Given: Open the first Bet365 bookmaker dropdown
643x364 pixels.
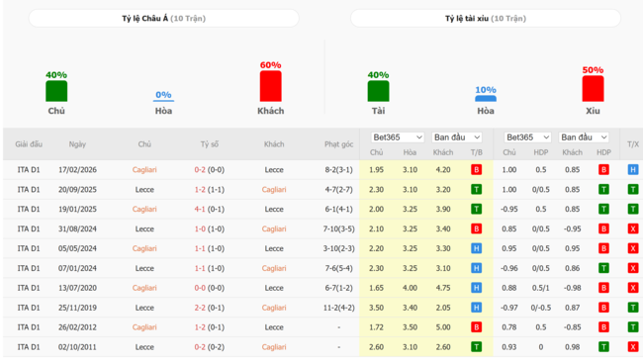Looking at the screenshot, I should (397, 137).
